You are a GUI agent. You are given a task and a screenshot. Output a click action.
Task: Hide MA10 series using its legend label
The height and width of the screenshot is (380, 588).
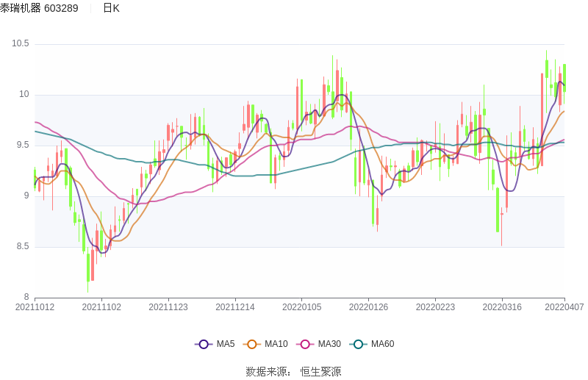click(276, 344)
